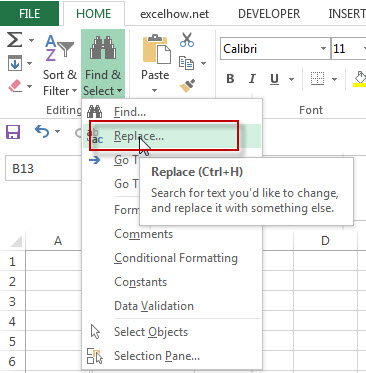
Task: Select row 5 header
Action: pos(12,342)
